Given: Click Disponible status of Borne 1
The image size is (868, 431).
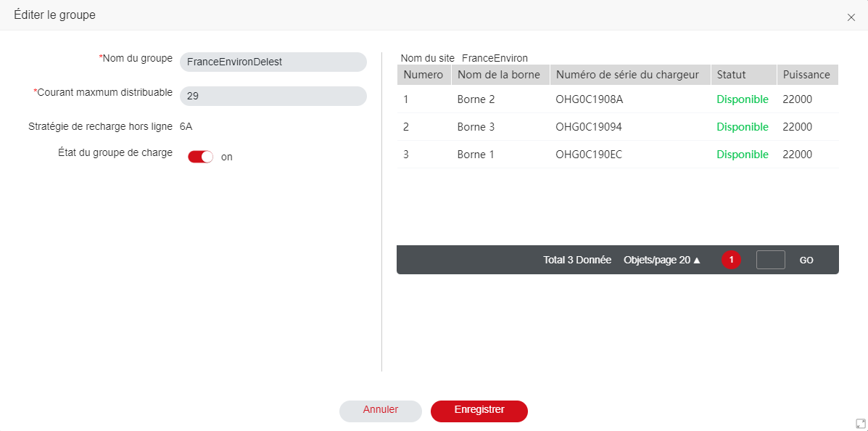Looking at the screenshot, I should click(743, 155).
